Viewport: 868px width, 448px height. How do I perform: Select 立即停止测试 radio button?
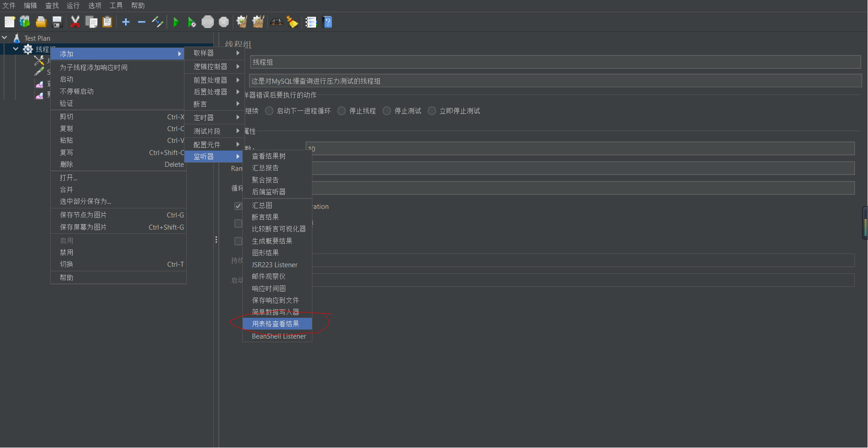[432, 111]
